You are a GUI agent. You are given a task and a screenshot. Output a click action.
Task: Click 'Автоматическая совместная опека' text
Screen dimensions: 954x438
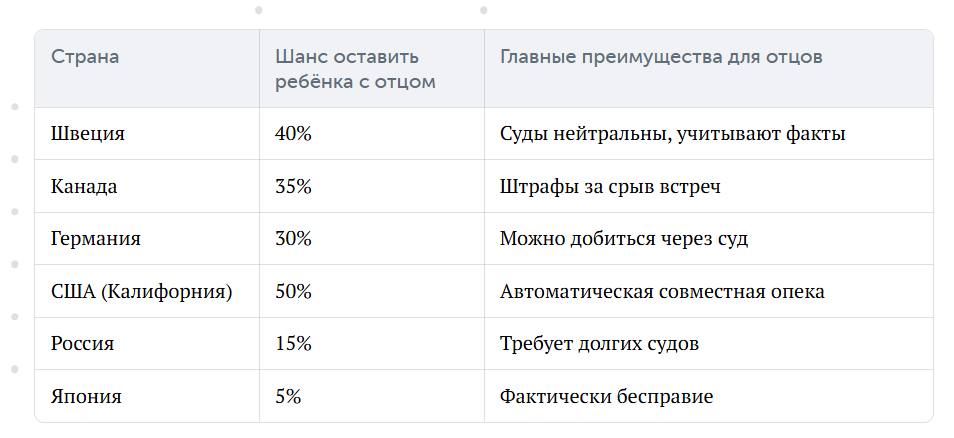(663, 291)
